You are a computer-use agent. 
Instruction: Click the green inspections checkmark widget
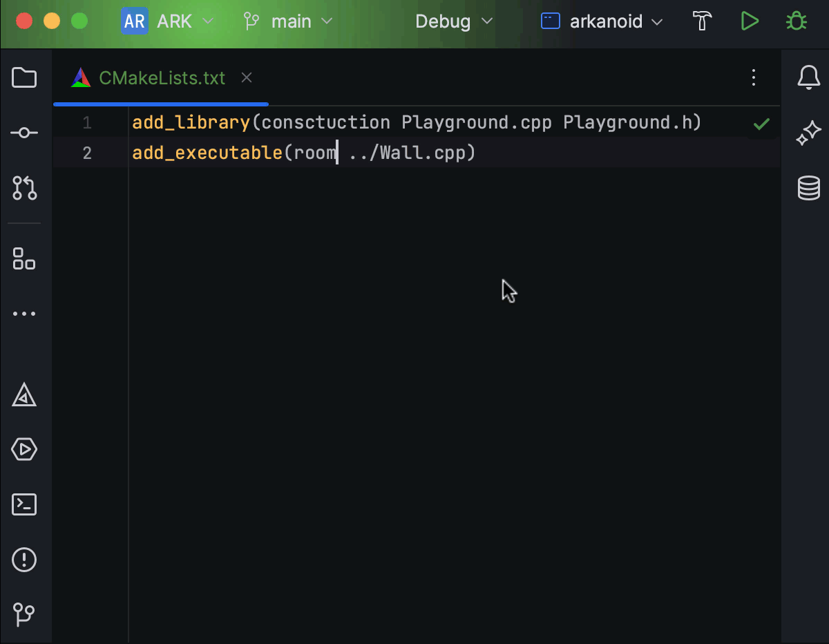click(761, 124)
